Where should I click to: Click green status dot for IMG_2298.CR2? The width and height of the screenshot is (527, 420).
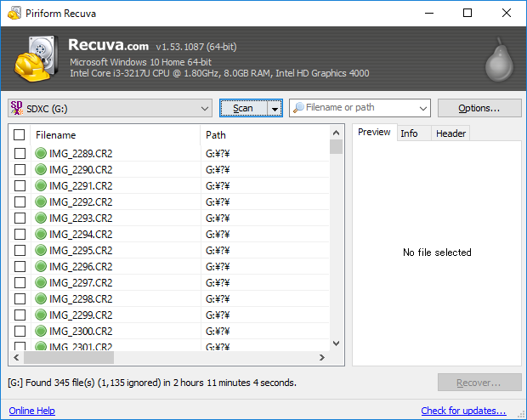tap(41, 298)
